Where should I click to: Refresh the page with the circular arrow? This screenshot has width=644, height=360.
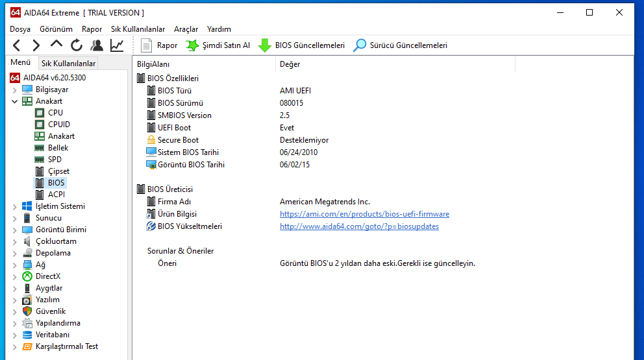tap(77, 45)
